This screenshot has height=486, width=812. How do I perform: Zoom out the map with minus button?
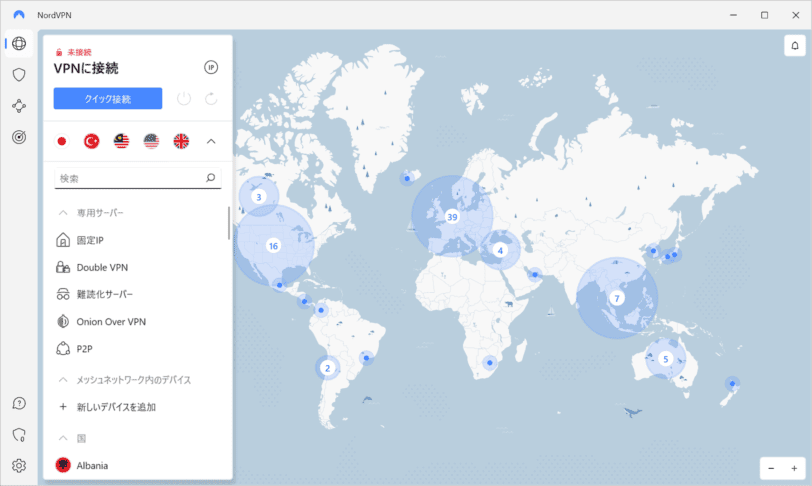771,468
